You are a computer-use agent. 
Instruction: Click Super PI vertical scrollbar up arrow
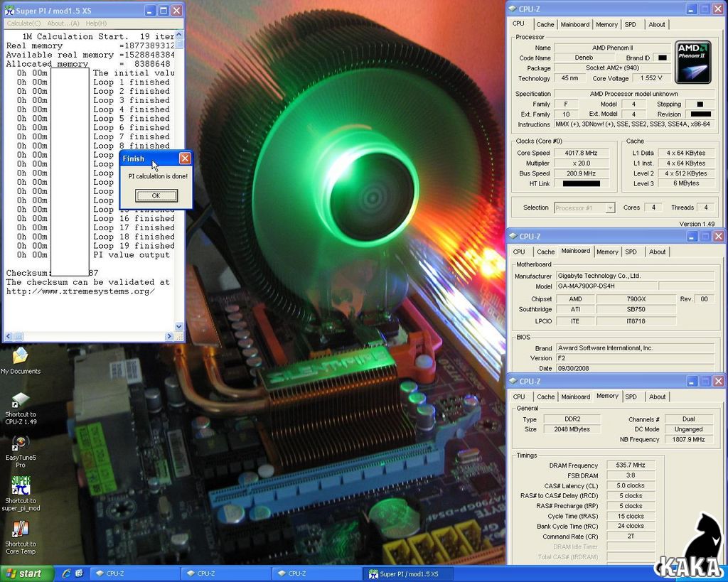point(179,35)
